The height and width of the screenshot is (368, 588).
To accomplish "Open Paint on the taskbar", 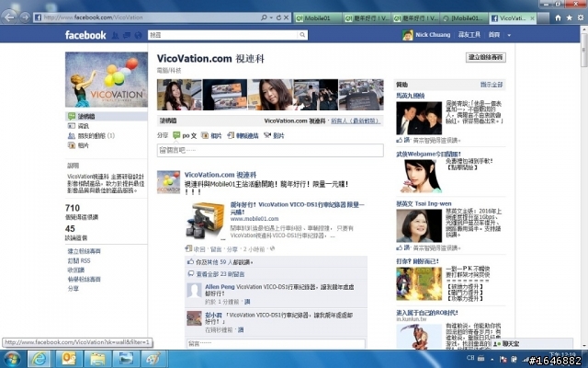I will [153, 359].
